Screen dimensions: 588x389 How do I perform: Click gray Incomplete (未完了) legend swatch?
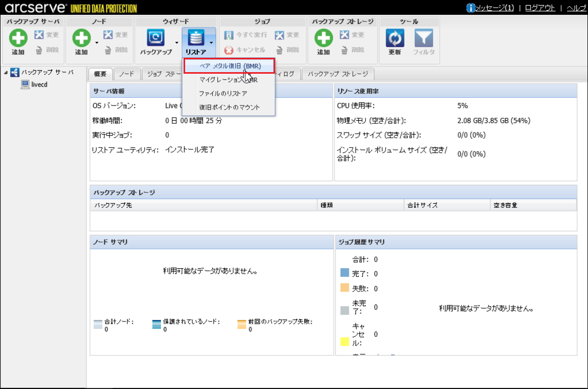(345, 310)
